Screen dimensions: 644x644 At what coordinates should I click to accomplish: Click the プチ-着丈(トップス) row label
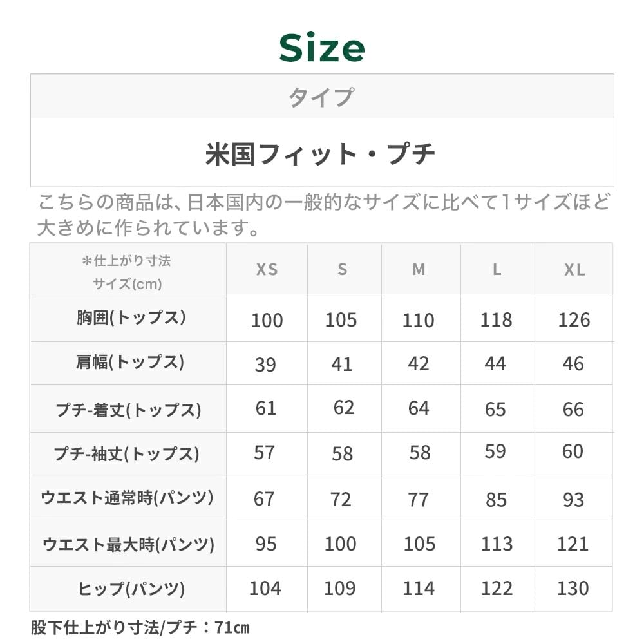pos(129,410)
